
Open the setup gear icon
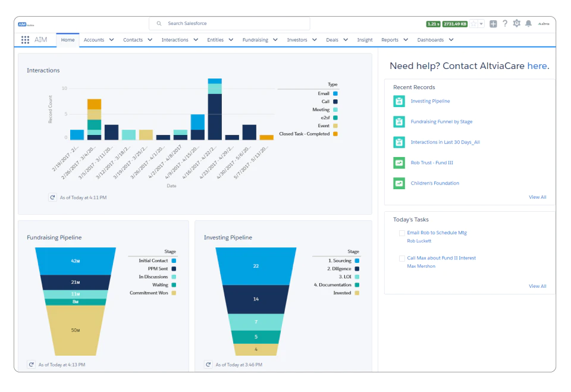coord(516,24)
